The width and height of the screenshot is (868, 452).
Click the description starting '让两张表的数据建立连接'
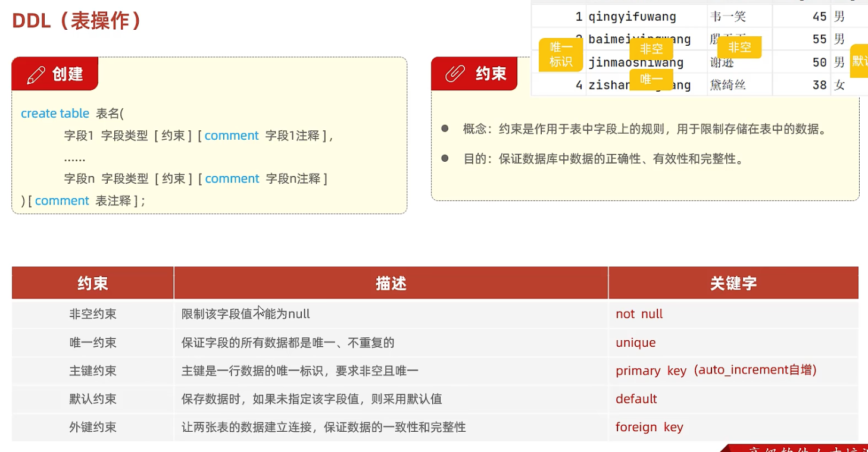[324, 427]
